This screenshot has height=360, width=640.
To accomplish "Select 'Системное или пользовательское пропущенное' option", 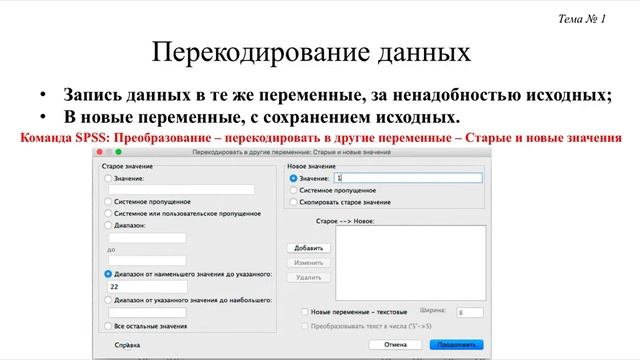I will pos(108,213).
